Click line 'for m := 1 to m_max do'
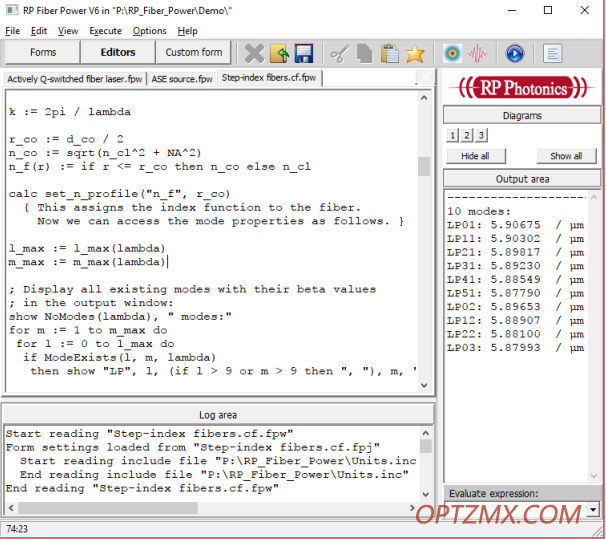The width and height of the screenshot is (606, 539). [88, 330]
